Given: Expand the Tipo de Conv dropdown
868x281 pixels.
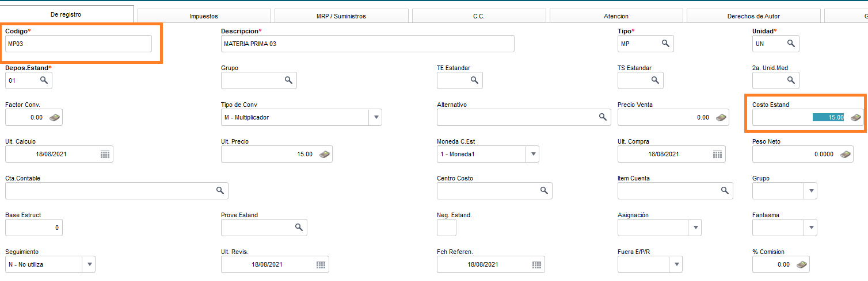Looking at the screenshot, I should (x=375, y=117).
